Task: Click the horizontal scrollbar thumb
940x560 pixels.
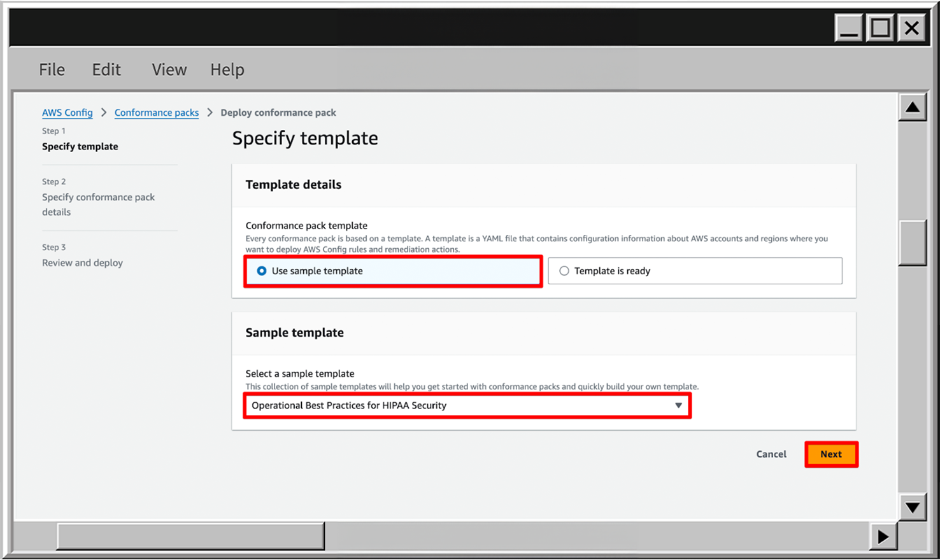Action: tap(190, 536)
